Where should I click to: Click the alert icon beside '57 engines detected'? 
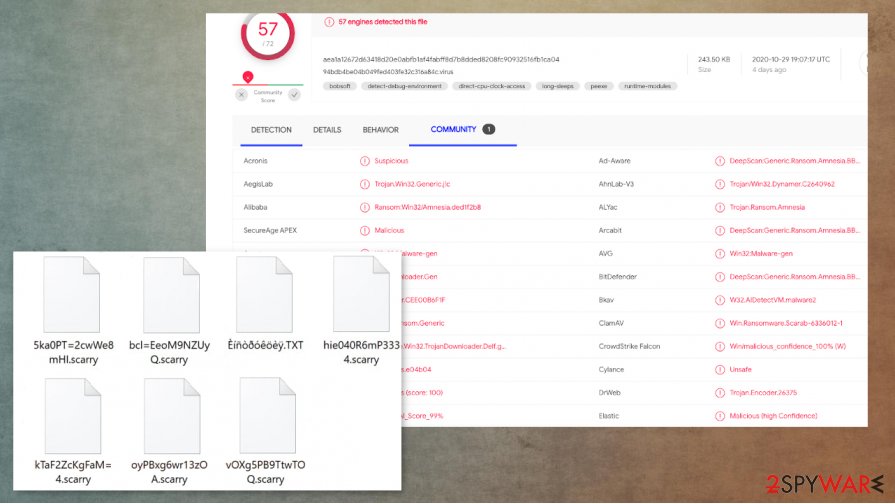(329, 22)
